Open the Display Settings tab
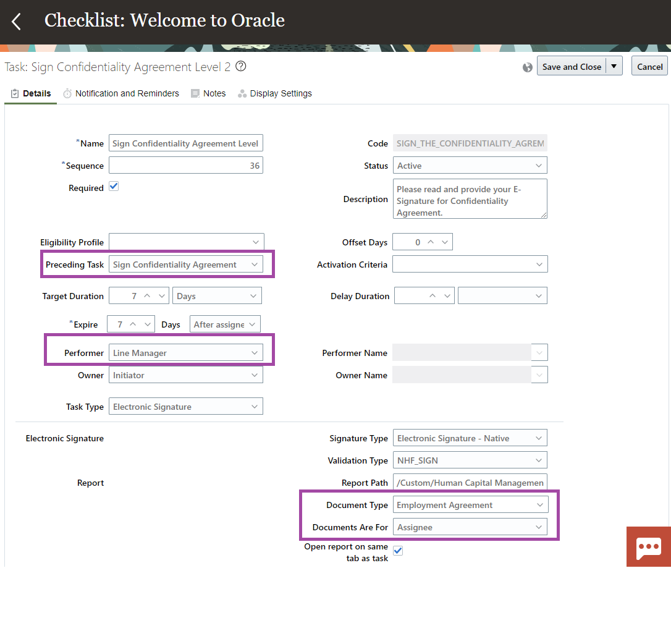The image size is (671, 644). tap(275, 93)
